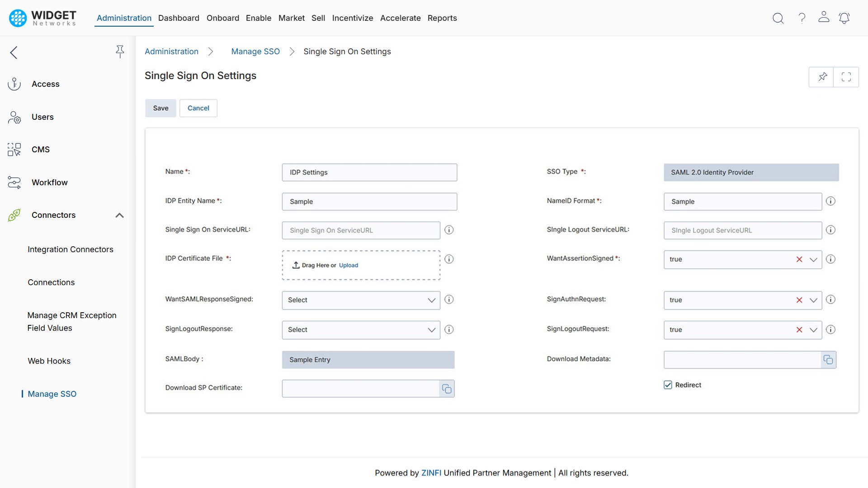Navigate back to Manage SSO via breadcrumb

point(255,52)
